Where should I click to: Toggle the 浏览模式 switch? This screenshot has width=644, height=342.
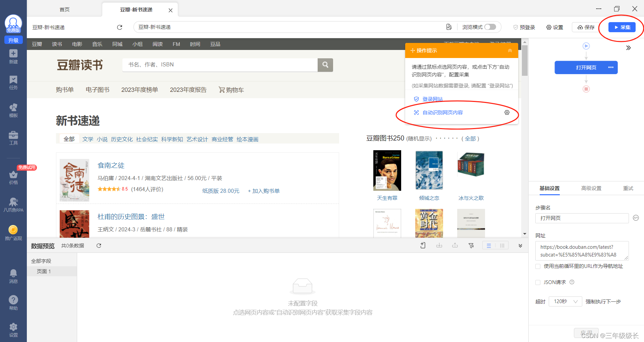[x=490, y=27]
